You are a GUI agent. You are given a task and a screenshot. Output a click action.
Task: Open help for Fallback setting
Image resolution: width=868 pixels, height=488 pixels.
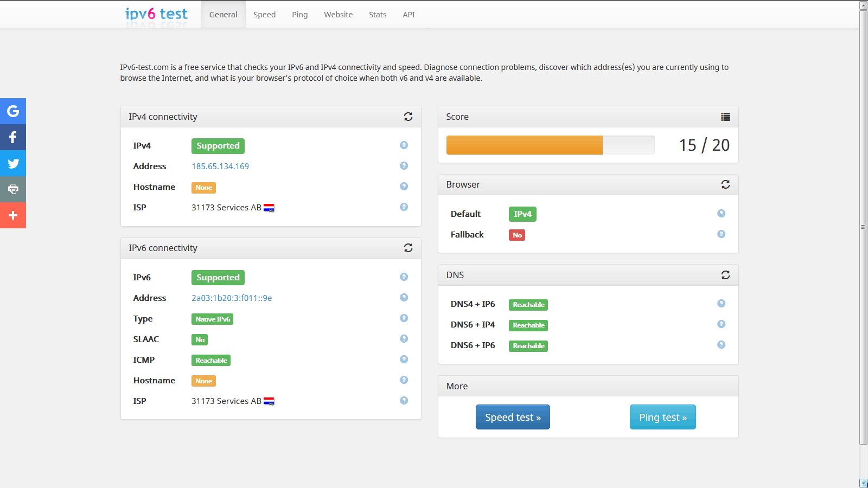pyautogui.click(x=721, y=234)
